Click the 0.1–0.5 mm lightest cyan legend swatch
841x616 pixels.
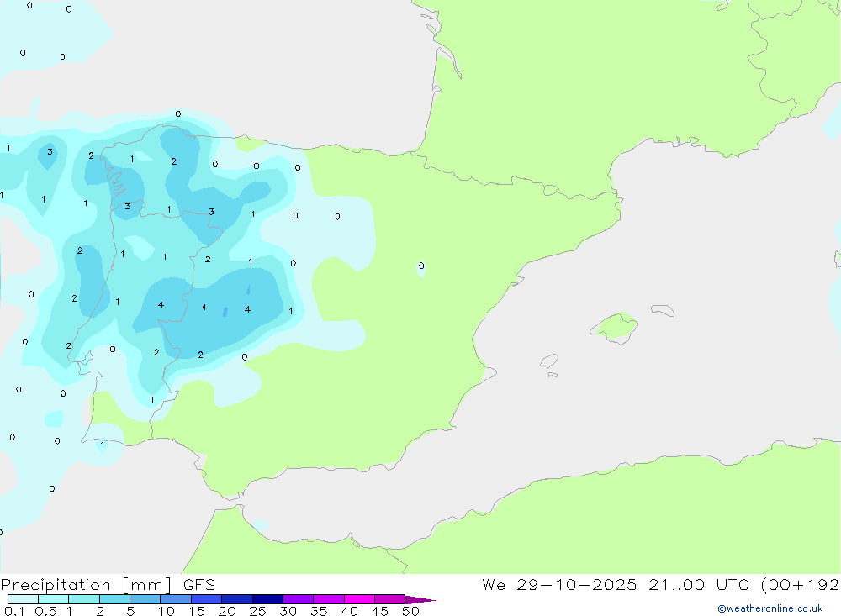[x=23, y=599]
